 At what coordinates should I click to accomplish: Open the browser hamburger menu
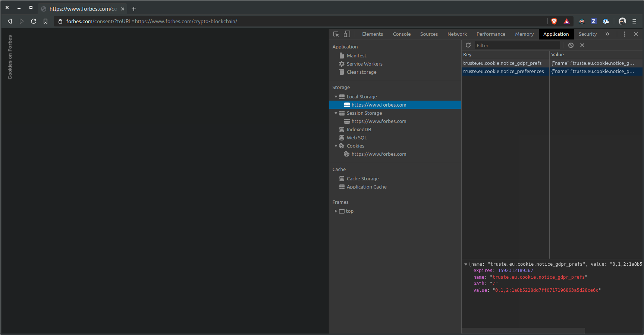pyautogui.click(x=634, y=21)
